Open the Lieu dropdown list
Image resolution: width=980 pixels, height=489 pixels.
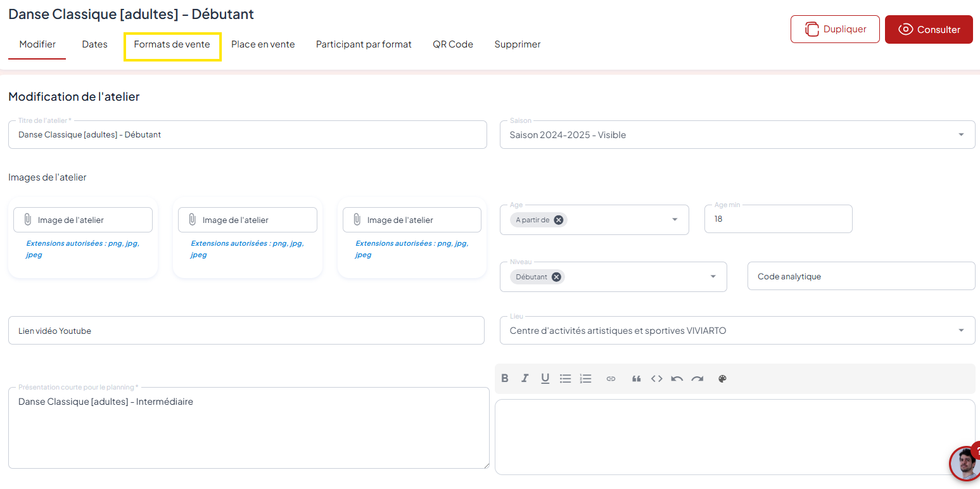point(961,331)
